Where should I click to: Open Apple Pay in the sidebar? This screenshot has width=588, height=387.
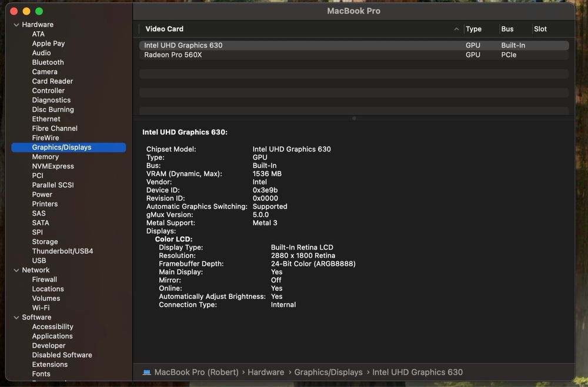coord(48,43)
